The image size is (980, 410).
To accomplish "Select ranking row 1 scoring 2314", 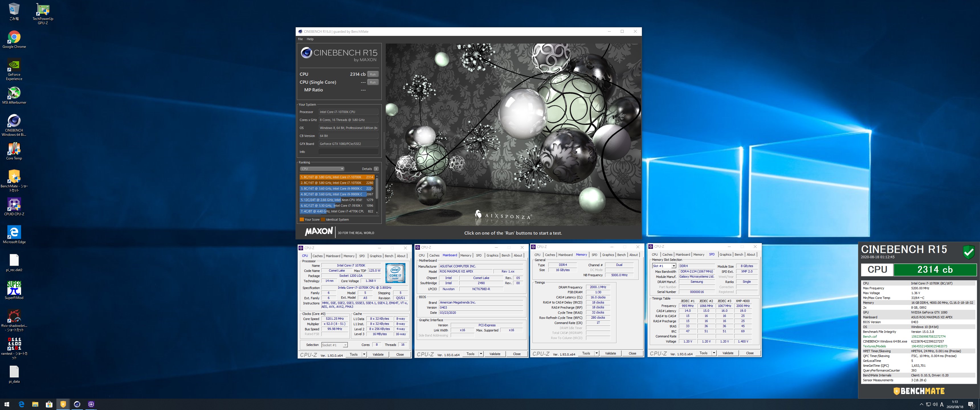I will click(x=337, y=177).
